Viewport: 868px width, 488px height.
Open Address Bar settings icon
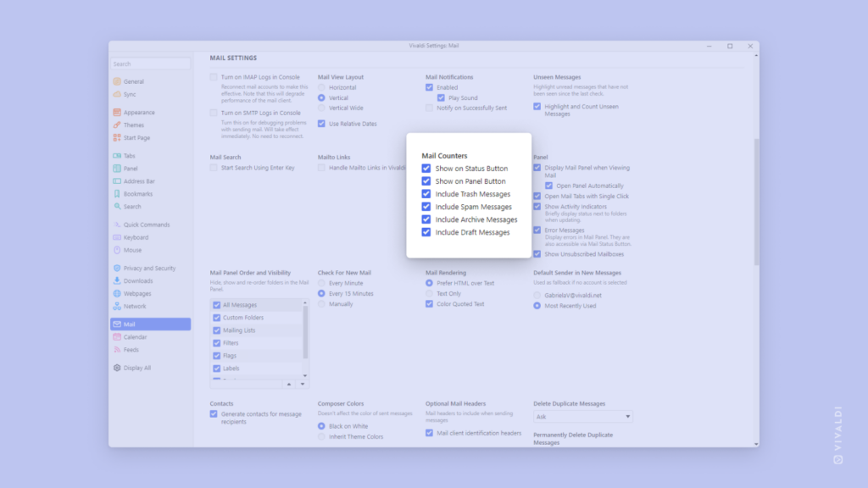117,181
